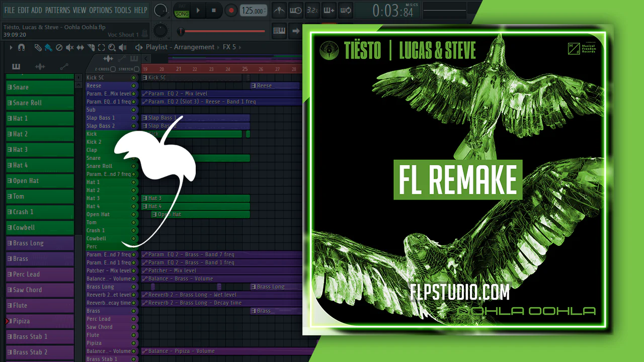Open the VIEW menu
The height and width of the screenshot is (362, 644).
pyautogui.click(x=79, y=10)
